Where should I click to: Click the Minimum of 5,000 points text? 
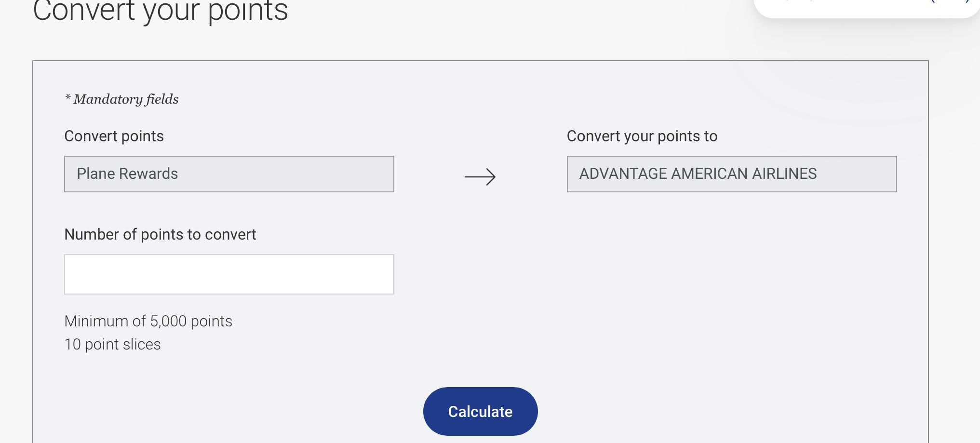148,321
